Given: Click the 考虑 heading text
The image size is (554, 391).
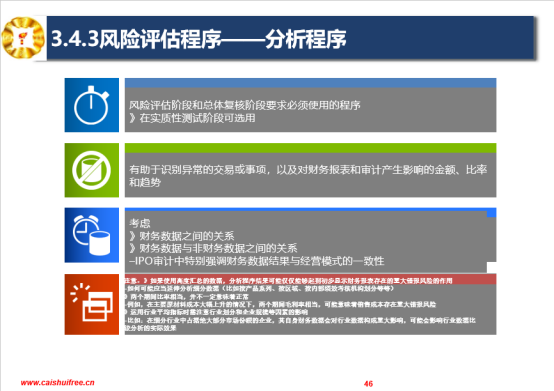Looking at the screenshot, I should pyautogui.click(x=140, y=223).
